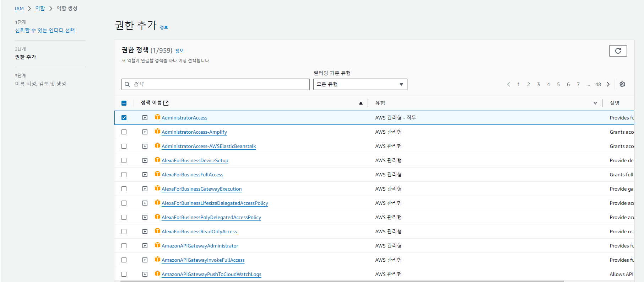Go to previous page arrow in pagination
This screenshot has height=282, width=644.
click(509, 84)
